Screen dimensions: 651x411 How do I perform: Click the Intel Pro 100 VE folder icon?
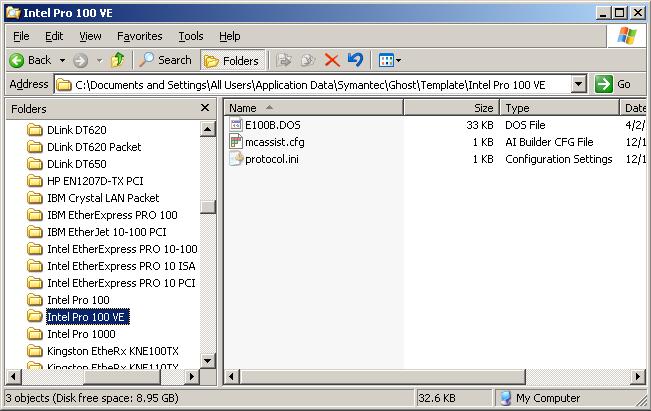[35, 317]
